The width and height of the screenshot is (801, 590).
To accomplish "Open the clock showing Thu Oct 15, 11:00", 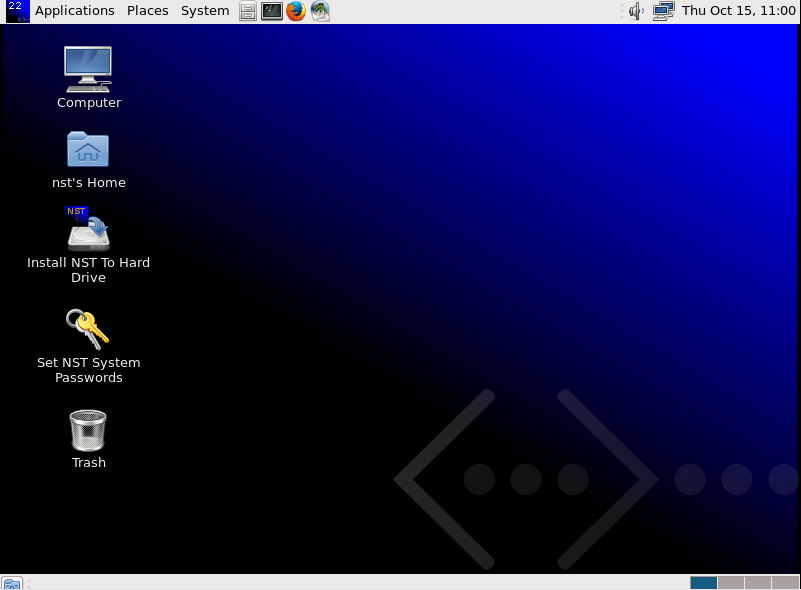I will tap(738, 11).
